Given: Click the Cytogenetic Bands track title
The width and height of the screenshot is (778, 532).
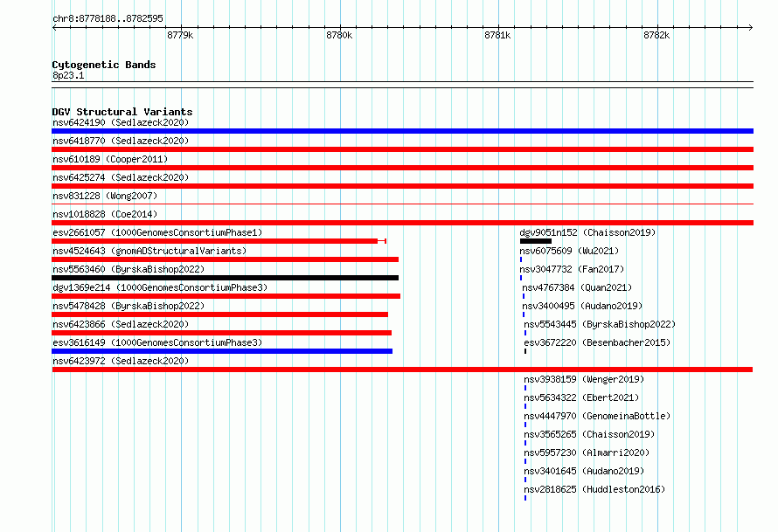Looking at the screenshot, I should pos(104,65).
